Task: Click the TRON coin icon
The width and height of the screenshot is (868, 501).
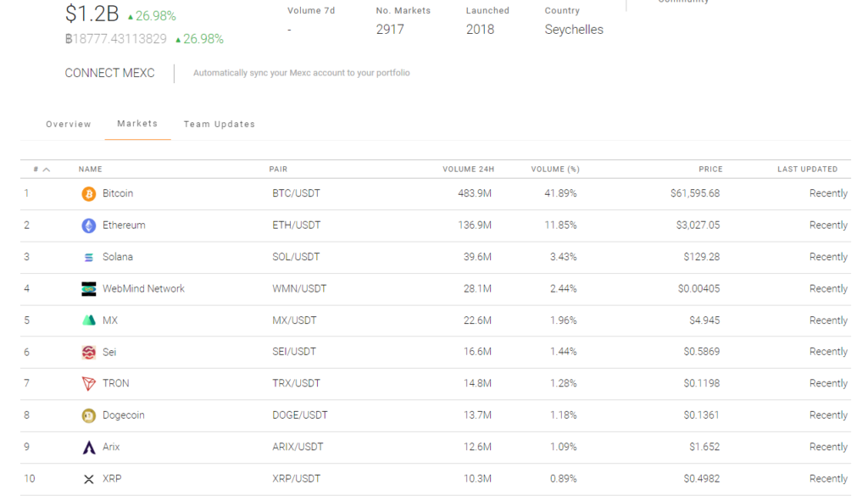Action: tap(88, 384)
